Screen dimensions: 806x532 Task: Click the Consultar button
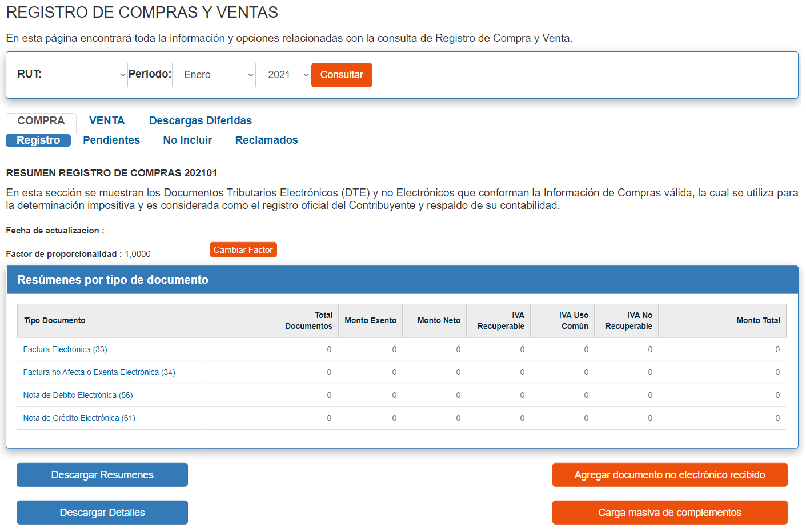[x=342, y=75]
